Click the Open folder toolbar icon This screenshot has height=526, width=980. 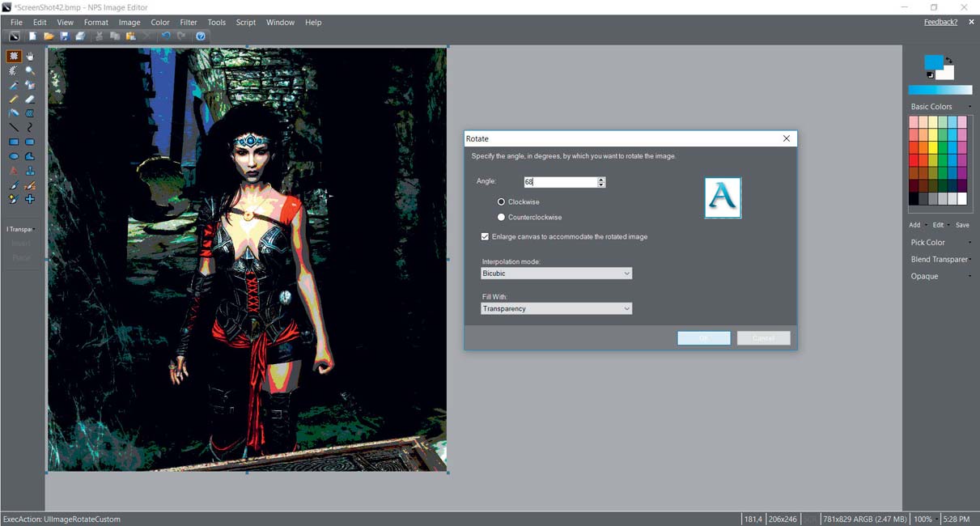click(49, 36)
